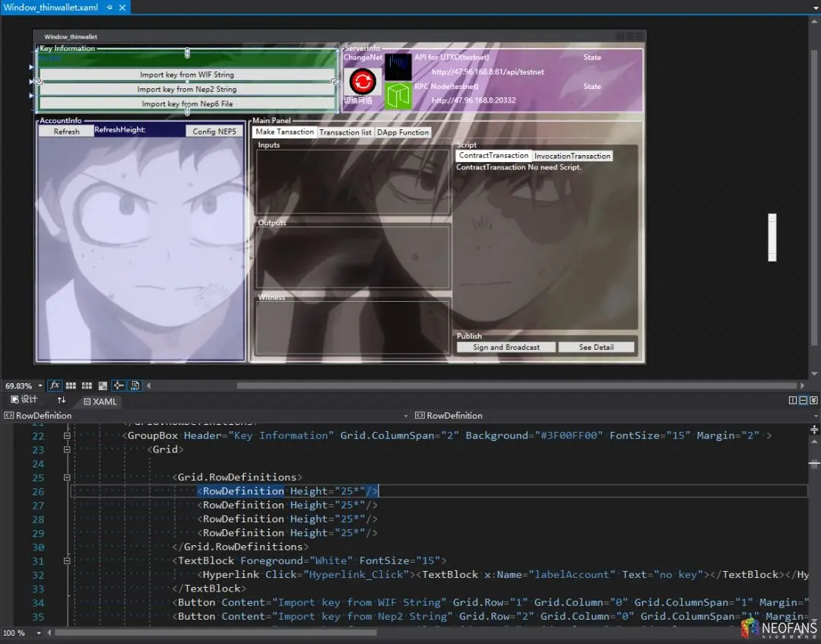Image resolution: width=821 pixels, height=644 pixels.
Task: Switch to the XAML tab
Action: (x=100, y=401)
